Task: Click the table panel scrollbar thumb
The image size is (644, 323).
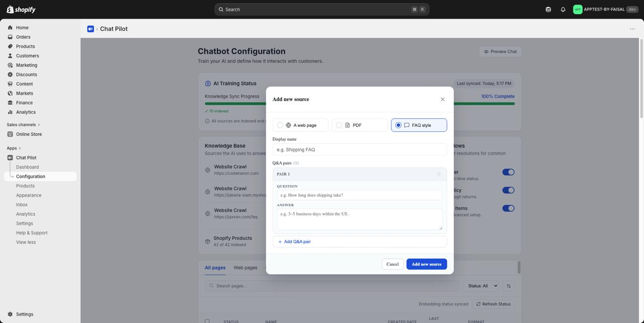Action: click(x=519, y=268)
